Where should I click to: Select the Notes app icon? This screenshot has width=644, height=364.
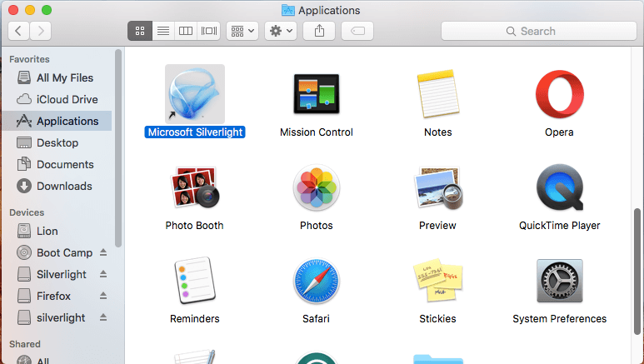[x=438, y=93]
